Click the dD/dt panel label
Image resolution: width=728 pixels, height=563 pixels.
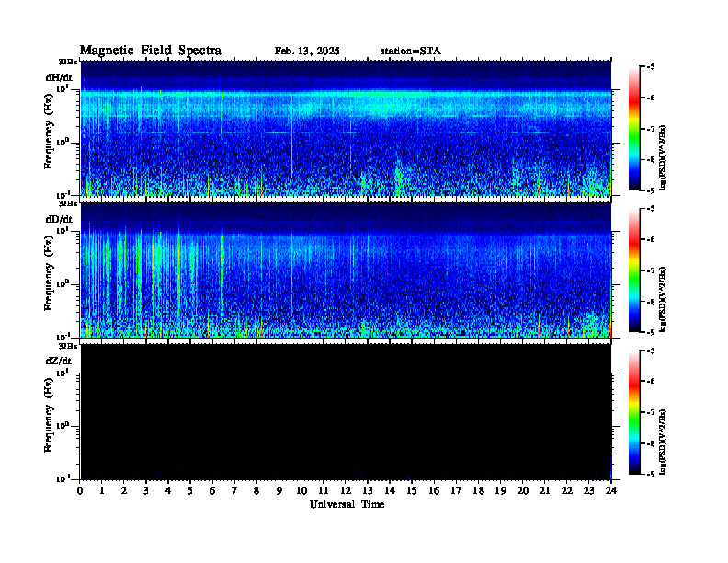[x=59, y=219]
